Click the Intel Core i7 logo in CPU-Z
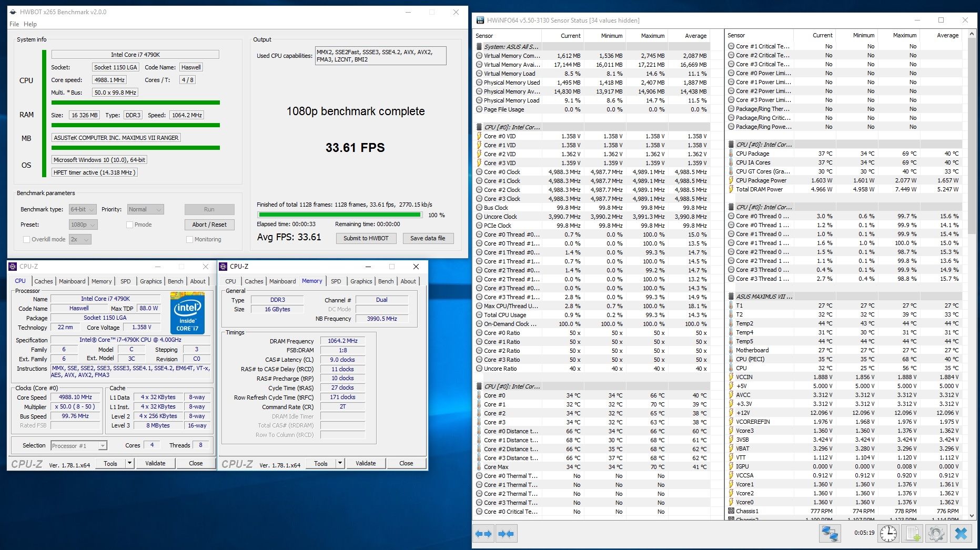 pyautogui.click(x=187, y=313)
